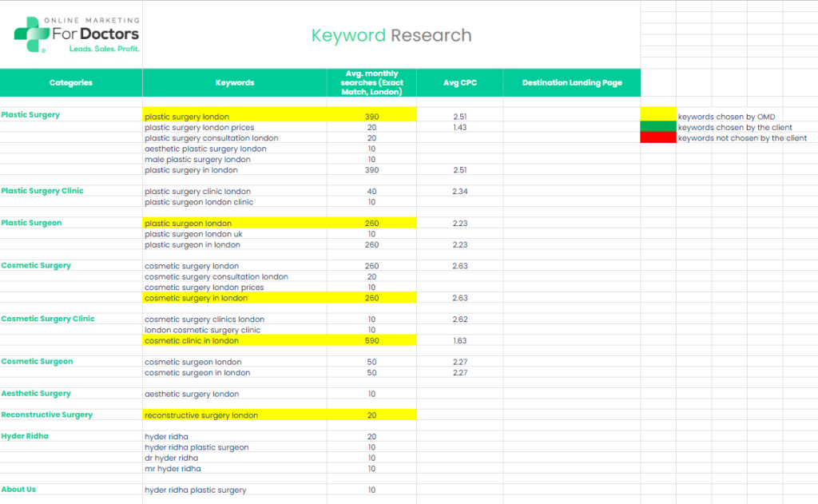This screenshot has height=504, width=818.
Task: Click the Keywords column header
Action: [235, 82]
